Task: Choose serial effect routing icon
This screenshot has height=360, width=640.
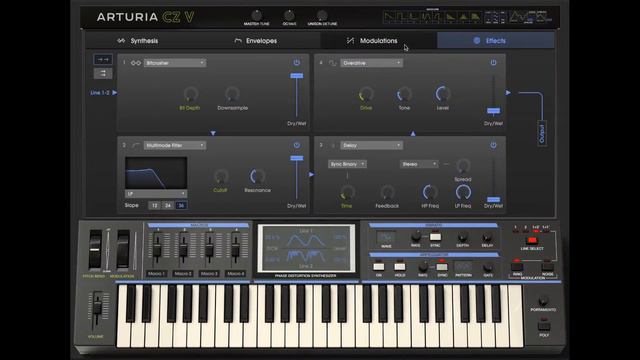Action: [102, 60]
